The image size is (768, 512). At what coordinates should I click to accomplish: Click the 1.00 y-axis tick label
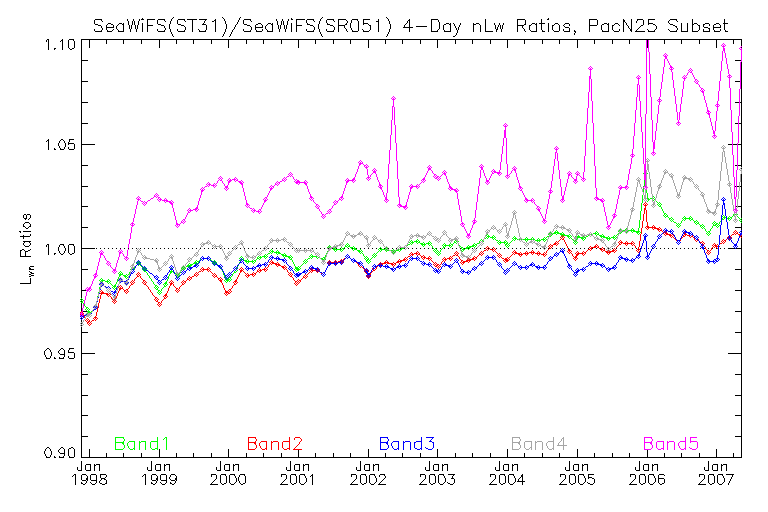click(60, 249)
